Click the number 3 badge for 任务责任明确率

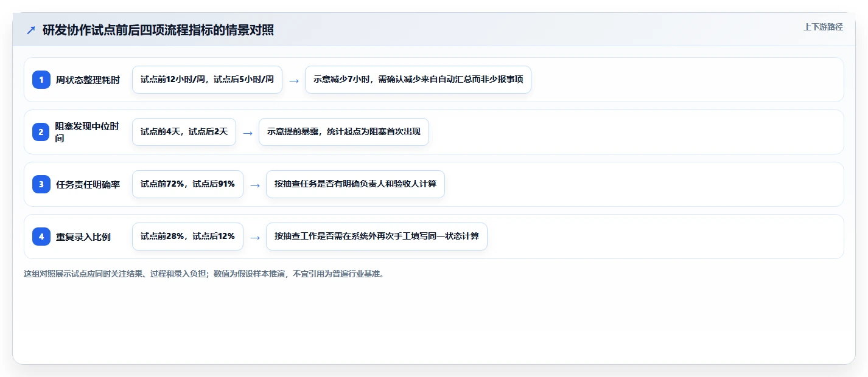pos(41,184)
